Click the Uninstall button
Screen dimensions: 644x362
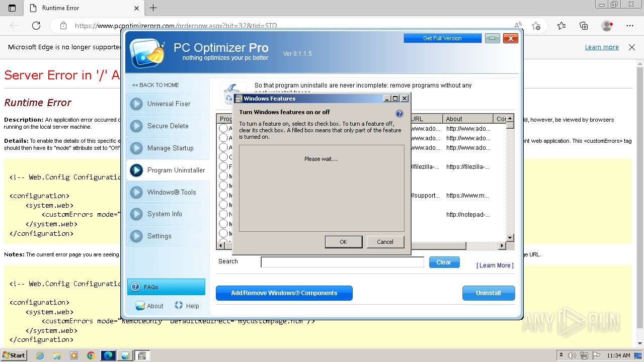point(489,293)
